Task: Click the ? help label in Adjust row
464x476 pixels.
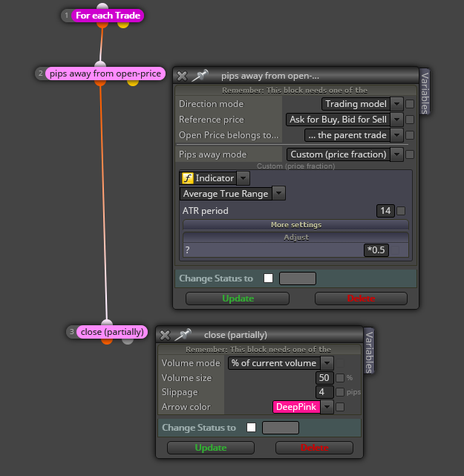Action: click(x=188, y=250)
